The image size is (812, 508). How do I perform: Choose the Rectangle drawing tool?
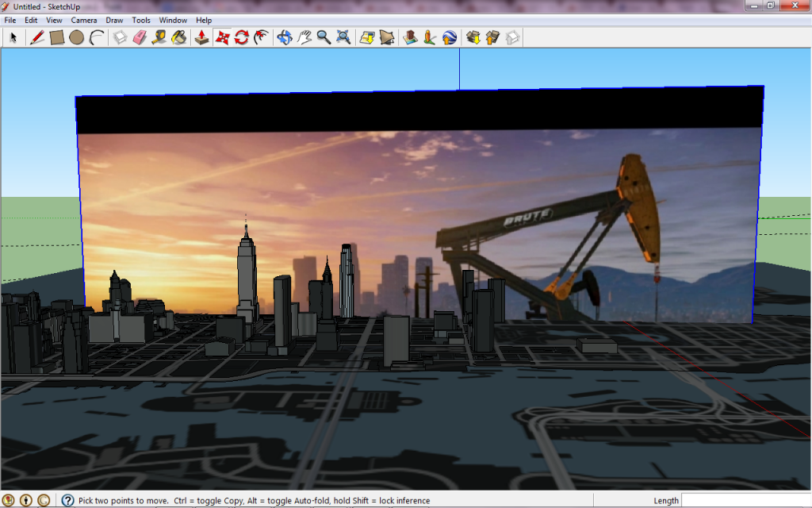pos(57,37)
